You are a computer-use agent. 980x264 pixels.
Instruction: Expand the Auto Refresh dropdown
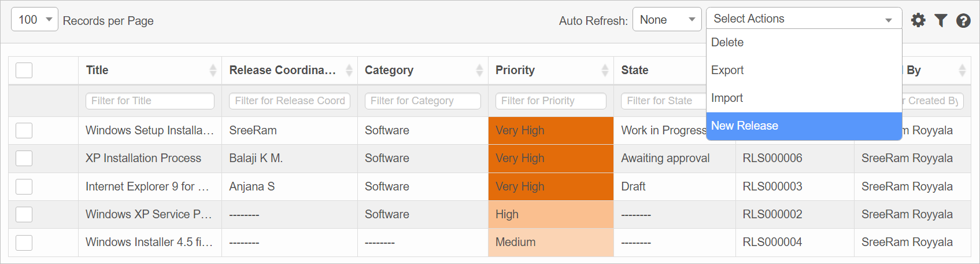click(667, 20)
